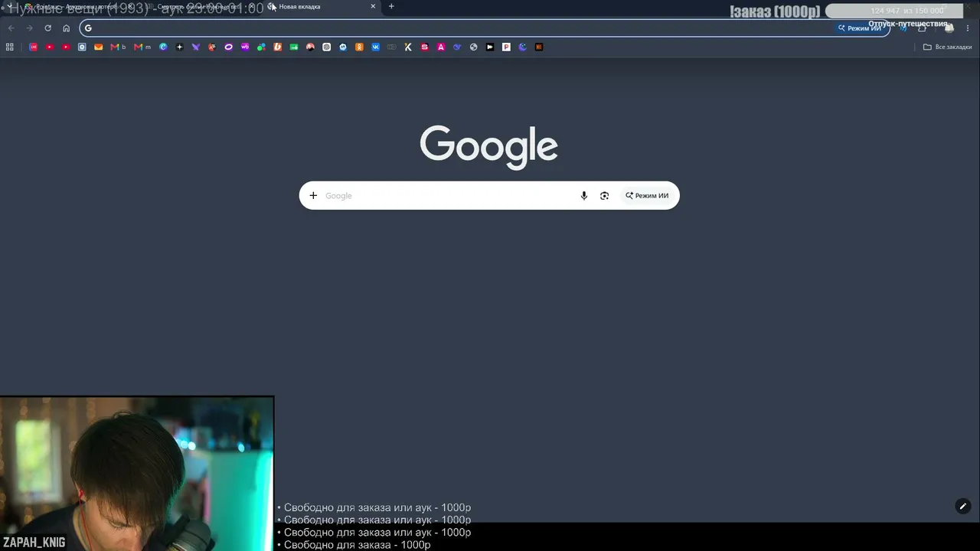Close the Новая вкладка tab
980x551 pixels.
click(373, 6)
